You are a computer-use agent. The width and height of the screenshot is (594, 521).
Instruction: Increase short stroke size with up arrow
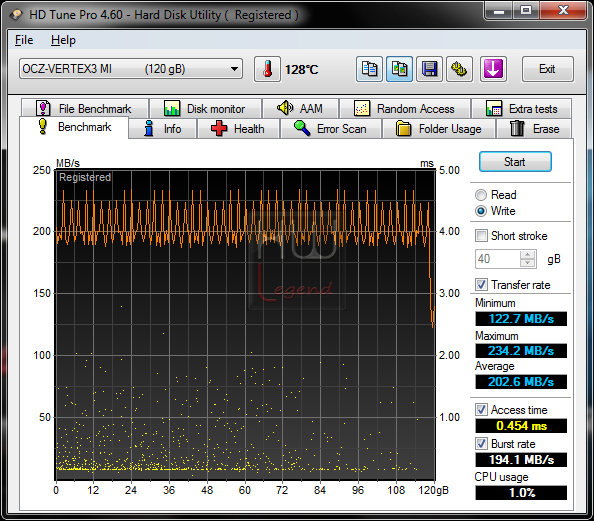tap(527, 255)
